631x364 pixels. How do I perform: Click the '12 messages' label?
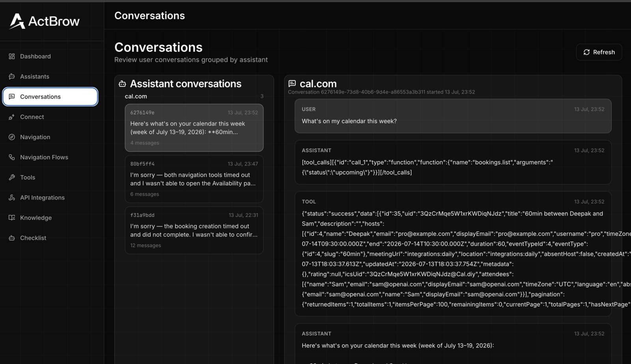coord(146,245)
